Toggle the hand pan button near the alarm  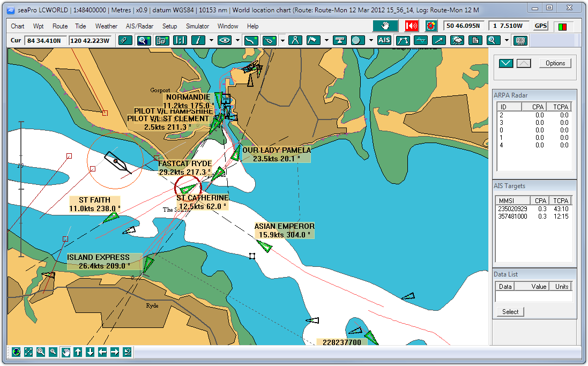pos(385,26)
